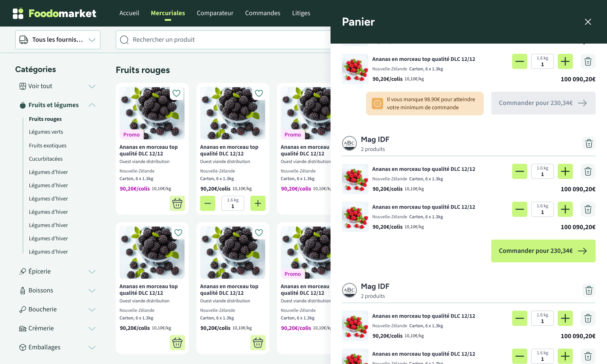
Task: Decrease quantity on second product card
Action: [x=207, y=203]
